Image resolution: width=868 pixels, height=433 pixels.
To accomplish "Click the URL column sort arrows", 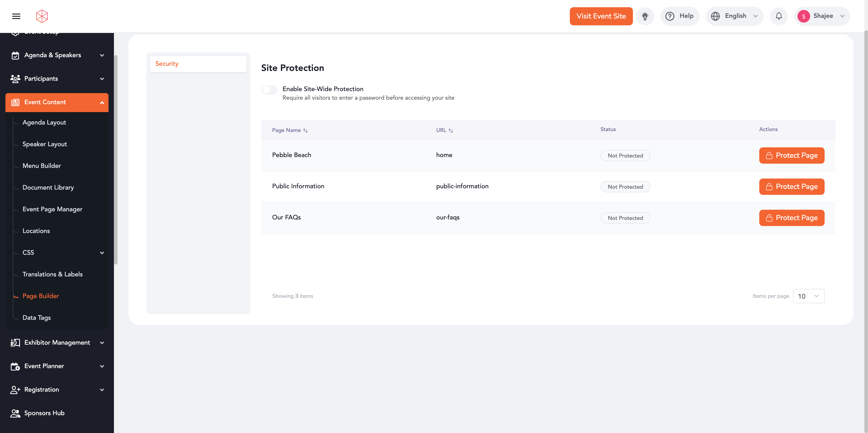I will (451, 130).
